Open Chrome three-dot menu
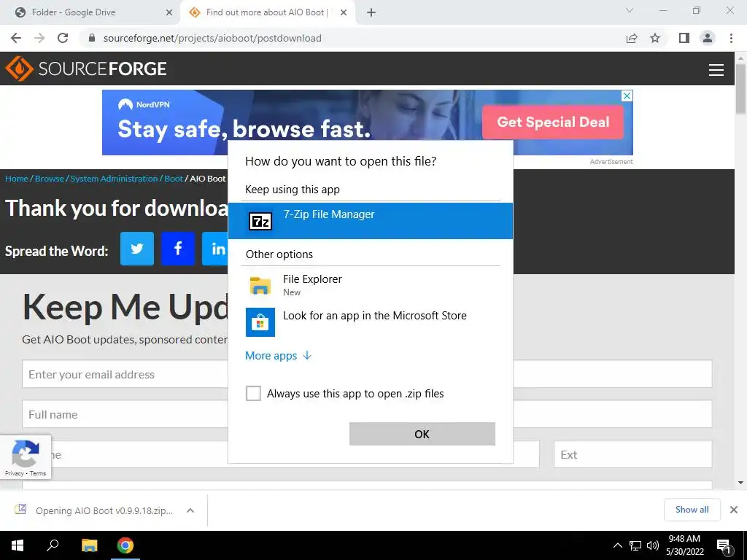Image resolution: width=747 pixels, height=560 pixels. point(731,38)
